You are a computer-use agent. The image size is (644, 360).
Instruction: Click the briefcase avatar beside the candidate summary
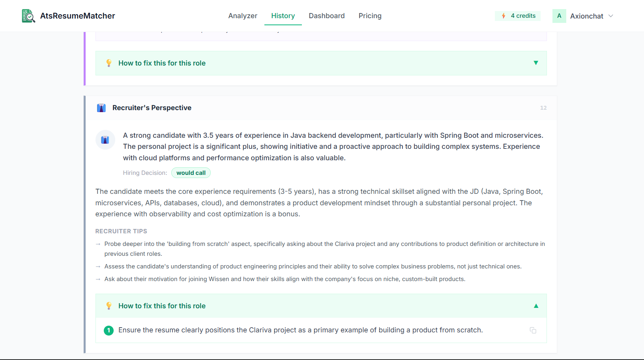tap(105, 140)
